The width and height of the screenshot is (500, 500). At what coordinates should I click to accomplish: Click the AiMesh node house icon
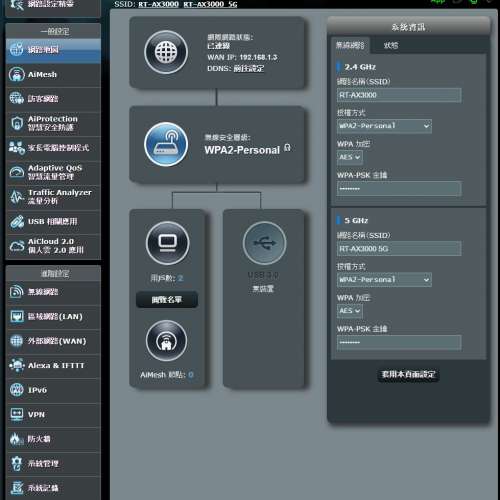tap(166, 341)
